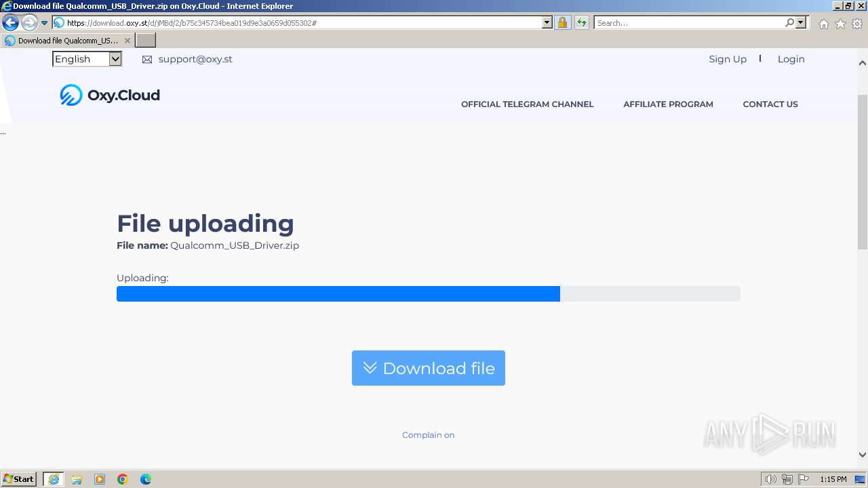Open Favorites star icon

(x=840, y=24)
